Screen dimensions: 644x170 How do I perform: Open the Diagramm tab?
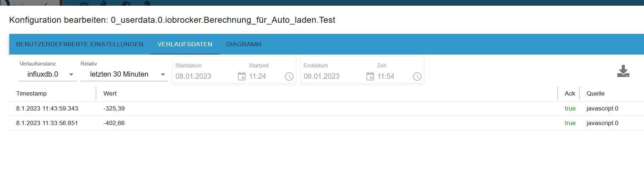click(x=244, y=44)
